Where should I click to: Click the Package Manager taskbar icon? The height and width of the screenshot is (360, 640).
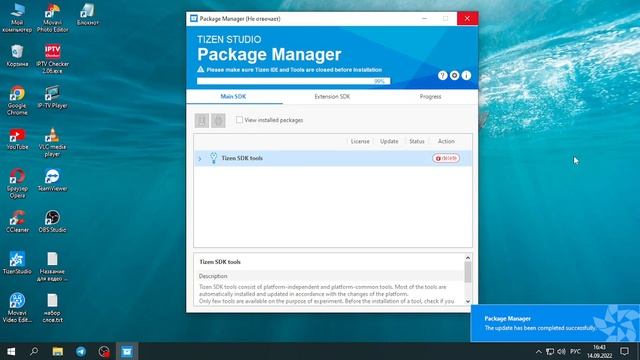[127, 351]
